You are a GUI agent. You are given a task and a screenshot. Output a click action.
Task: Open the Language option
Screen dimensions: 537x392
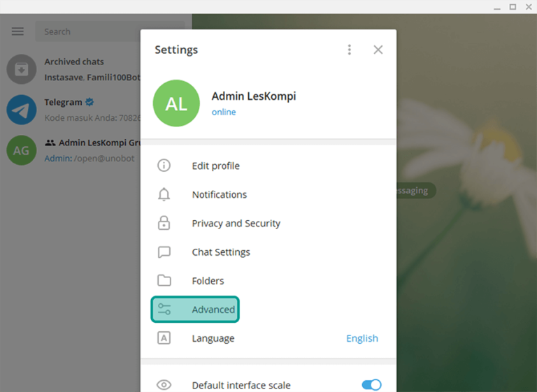click(x=268, y=338)
